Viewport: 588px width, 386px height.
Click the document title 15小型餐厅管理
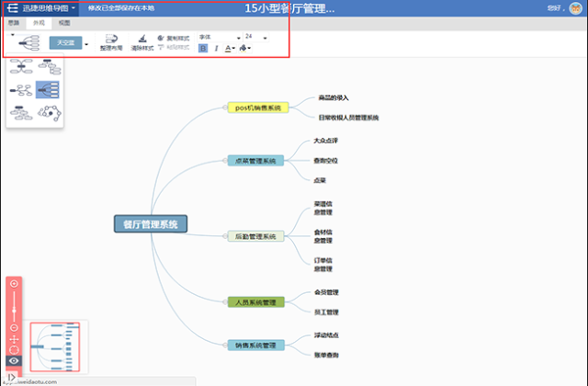point(289,8)
